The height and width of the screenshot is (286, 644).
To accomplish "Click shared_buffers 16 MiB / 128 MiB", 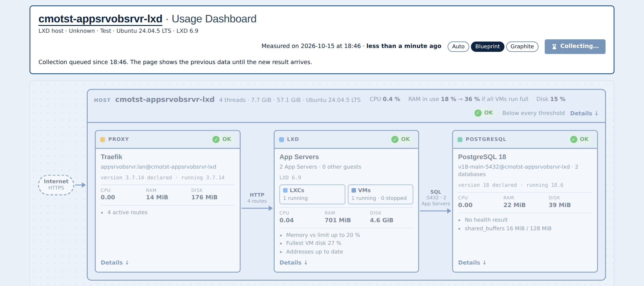I will [x=508, y=229].
